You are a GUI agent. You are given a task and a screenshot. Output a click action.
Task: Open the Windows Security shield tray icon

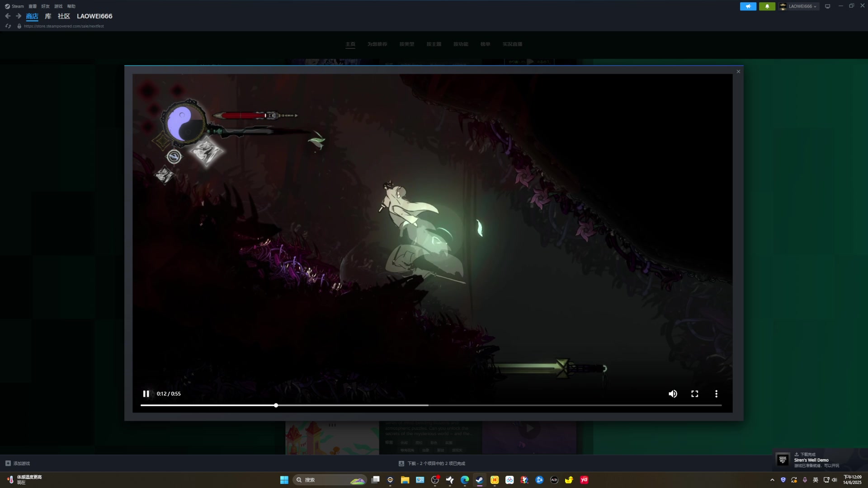[x=783, y=480]
